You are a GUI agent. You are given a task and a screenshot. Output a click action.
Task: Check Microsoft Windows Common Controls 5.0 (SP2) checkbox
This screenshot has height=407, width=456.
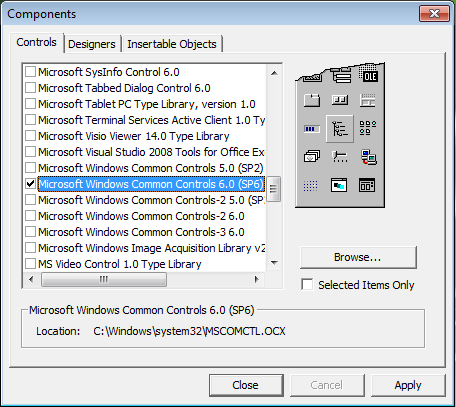pos(31,168)
